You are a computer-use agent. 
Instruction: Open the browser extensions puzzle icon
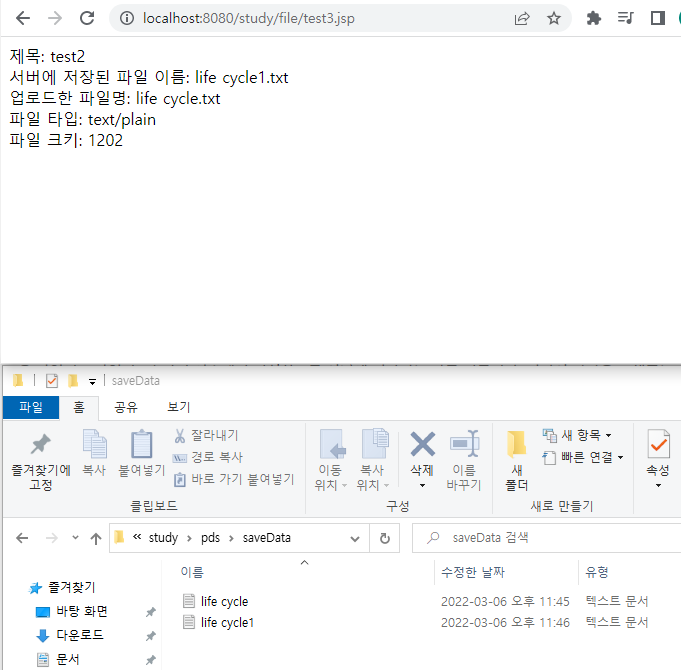(593, 18)
